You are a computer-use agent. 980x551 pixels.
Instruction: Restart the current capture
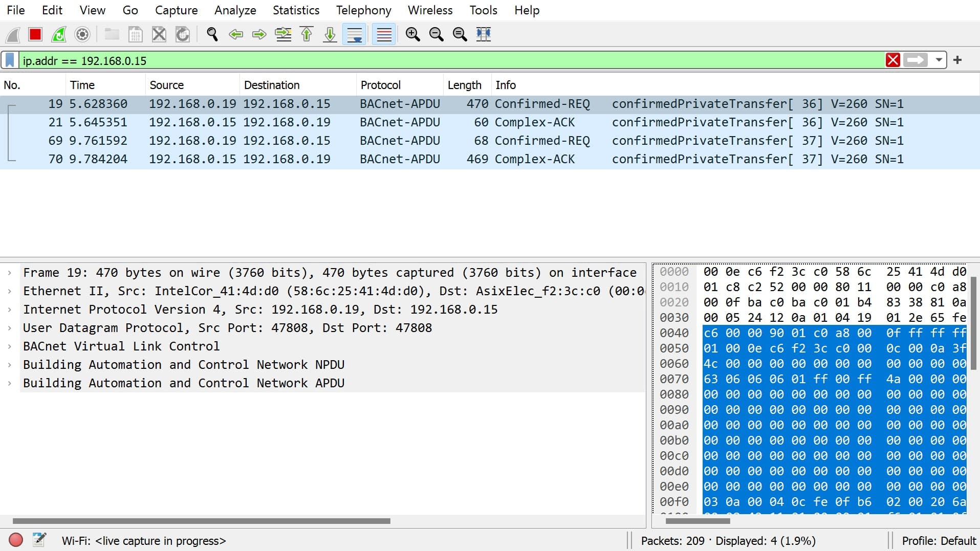(x=59, y=34)
